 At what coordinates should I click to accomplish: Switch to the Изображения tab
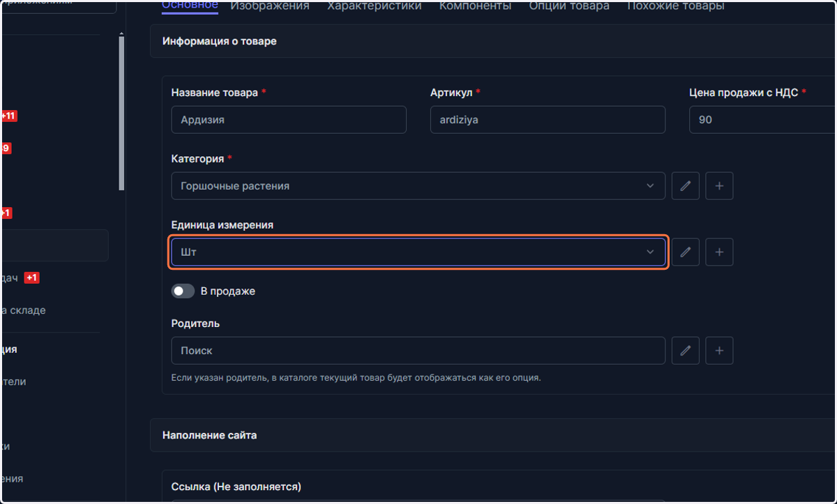click(x=270, y=6)
